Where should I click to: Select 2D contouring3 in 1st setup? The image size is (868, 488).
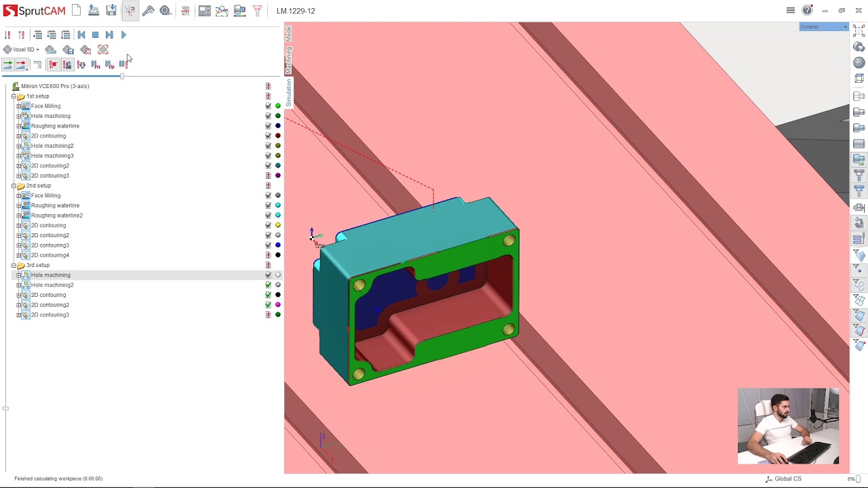click(50, 176)
